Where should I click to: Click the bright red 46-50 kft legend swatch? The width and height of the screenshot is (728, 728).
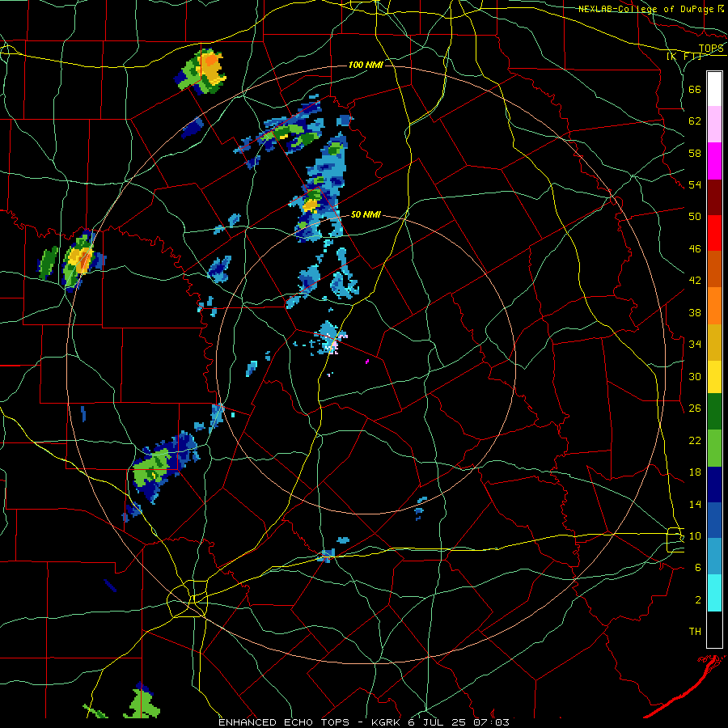[x=714, y=233]
